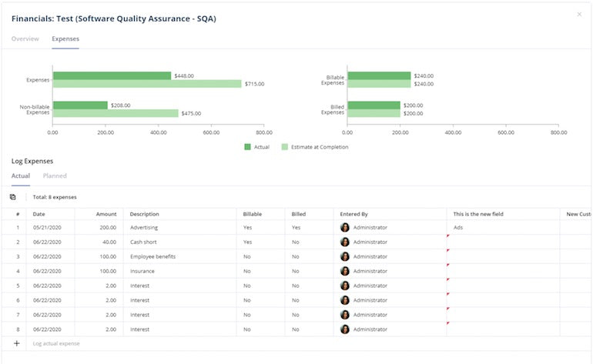Click the Billable column header
The image size is (593, 364).
[x=253, y=214]
